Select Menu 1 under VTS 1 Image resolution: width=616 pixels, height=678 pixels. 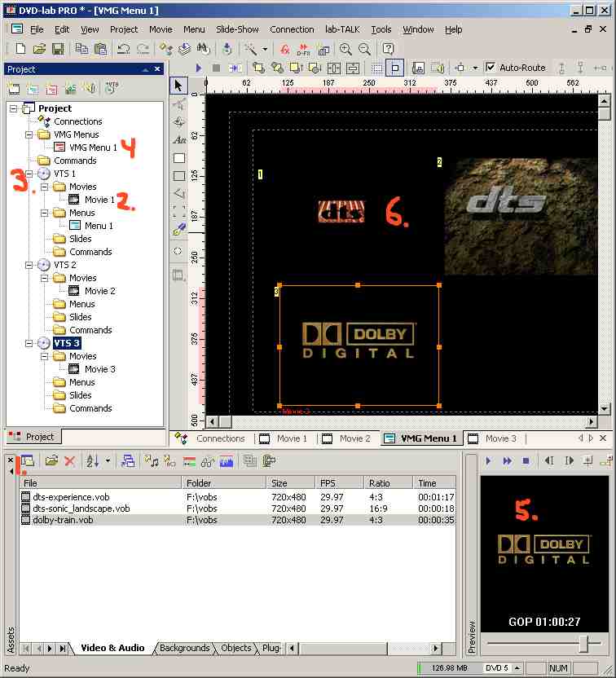tap(99, 226)
